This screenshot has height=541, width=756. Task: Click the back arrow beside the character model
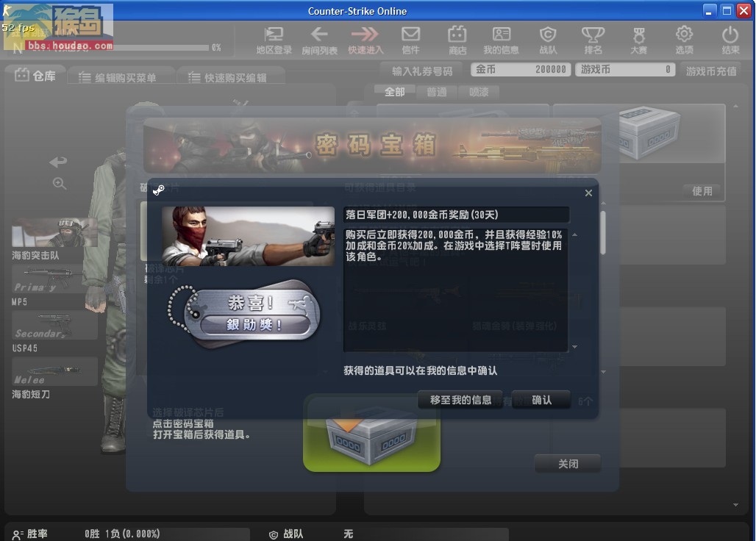(x=58, y=162)
